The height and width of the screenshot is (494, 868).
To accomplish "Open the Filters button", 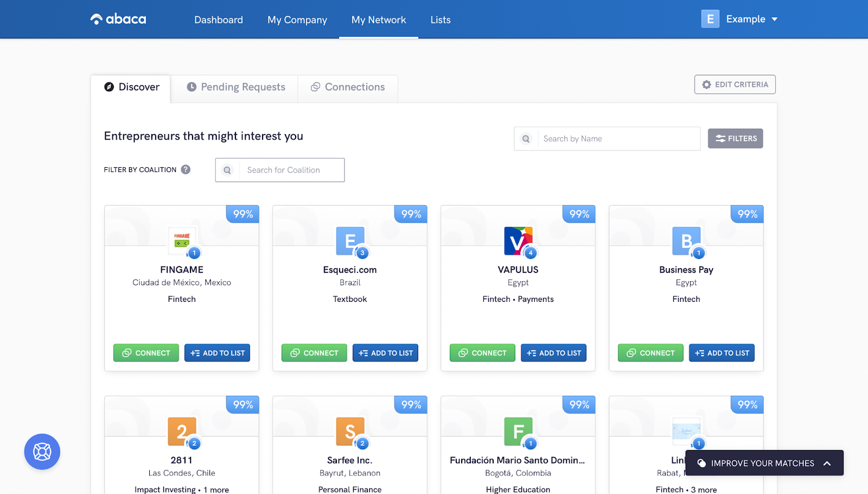I will tap(735, 138).
